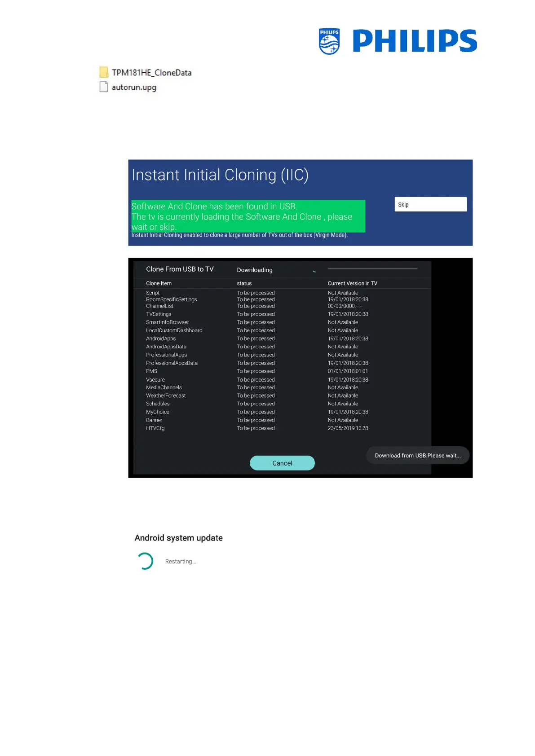Image resolution: width=535 pixels, height=756 pixels.
Task: Select the TPM181HE_CloneData folder name
Action: [151, 73]
